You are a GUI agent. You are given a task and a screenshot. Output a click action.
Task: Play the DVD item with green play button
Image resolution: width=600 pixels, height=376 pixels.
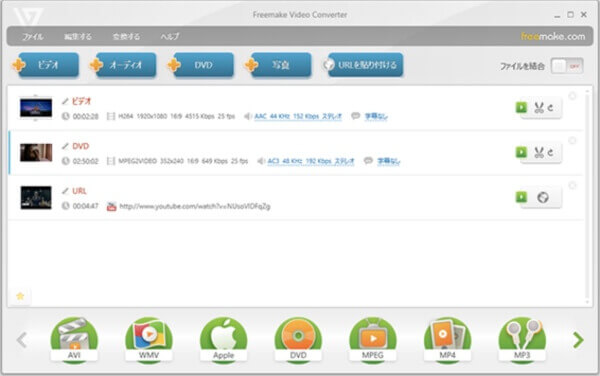[x=521, y=152]
